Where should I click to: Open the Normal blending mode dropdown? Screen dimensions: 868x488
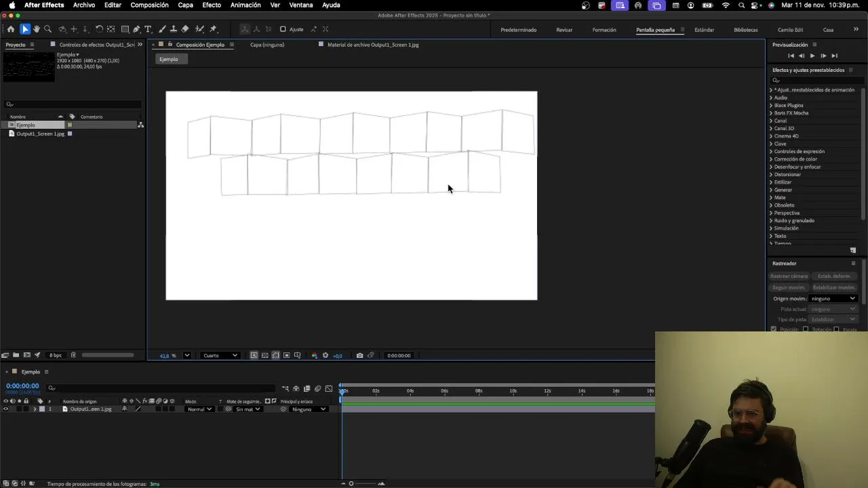[x=199, y=409]
